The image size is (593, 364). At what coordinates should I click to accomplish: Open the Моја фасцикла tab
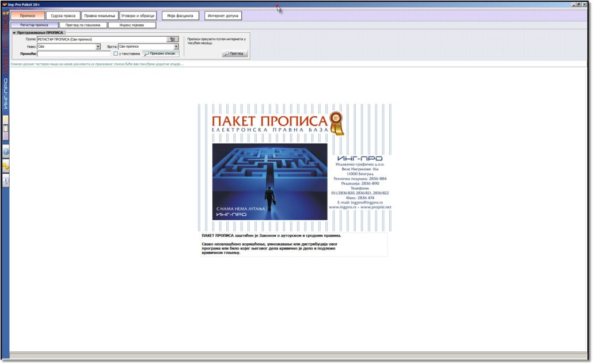(180, 16)
